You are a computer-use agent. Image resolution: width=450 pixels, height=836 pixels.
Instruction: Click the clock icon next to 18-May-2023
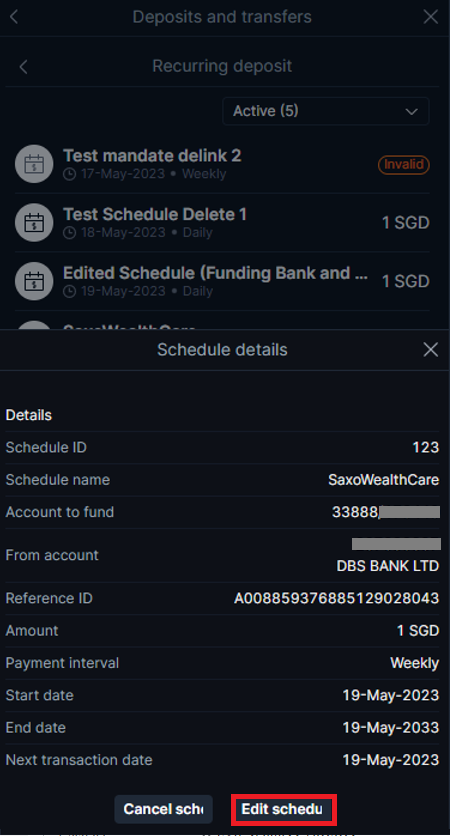[69, 233]
